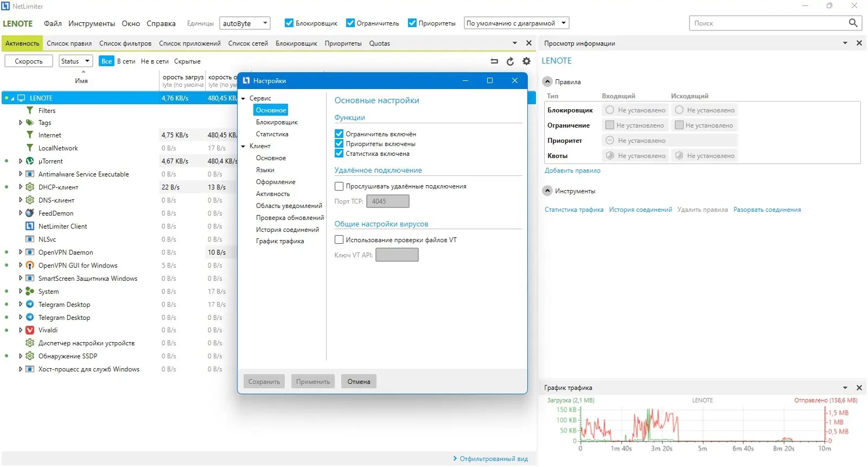Click the Internet filter funnel icon
Image resolution: width=868 pixels, height=467 pixels.
tap(30, 135)
